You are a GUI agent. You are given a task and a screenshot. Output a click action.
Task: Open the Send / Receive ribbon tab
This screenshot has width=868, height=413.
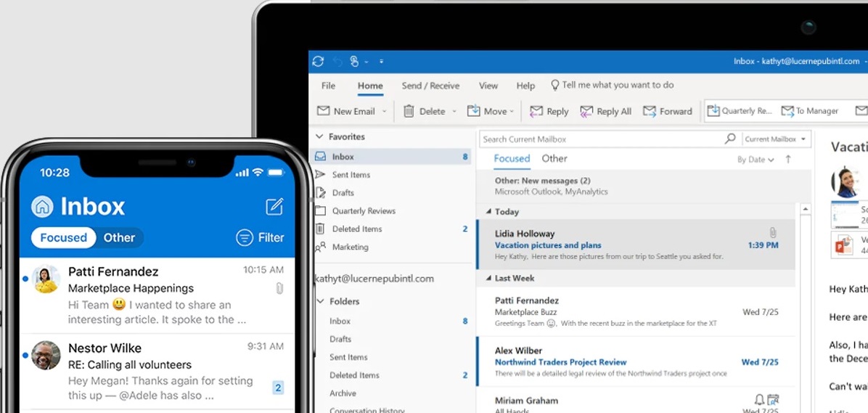point(430,86)
